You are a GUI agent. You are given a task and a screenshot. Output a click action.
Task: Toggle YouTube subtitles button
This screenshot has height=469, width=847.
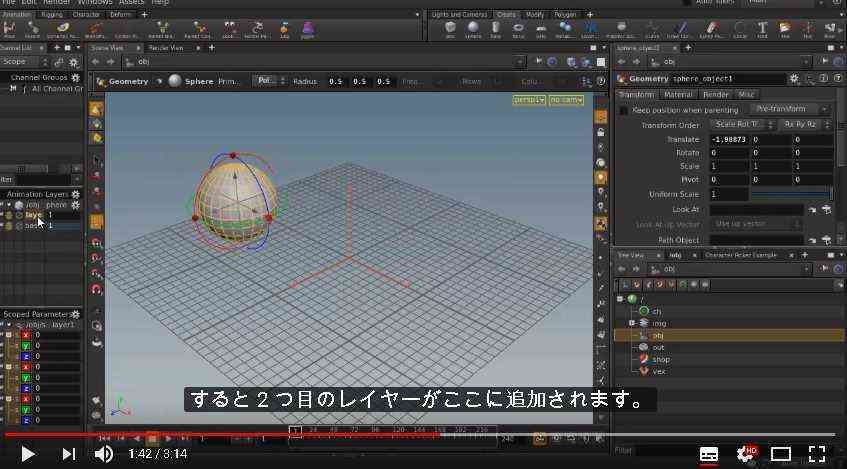709,454
